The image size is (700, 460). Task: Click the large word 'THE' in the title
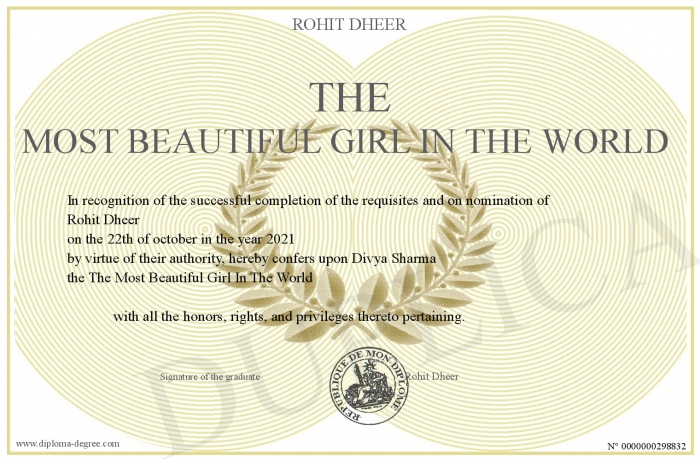350,97
